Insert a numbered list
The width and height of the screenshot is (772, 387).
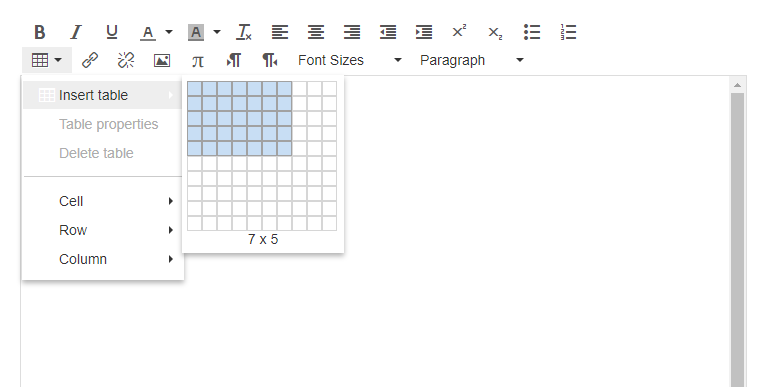click(568, 32)
